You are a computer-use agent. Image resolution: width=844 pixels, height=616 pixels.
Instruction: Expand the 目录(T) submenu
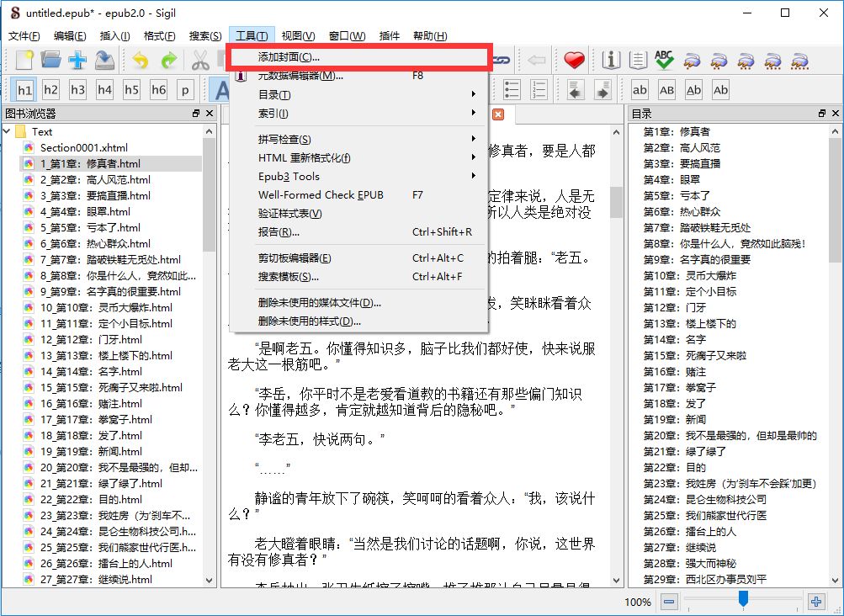(x=358, y=95)
